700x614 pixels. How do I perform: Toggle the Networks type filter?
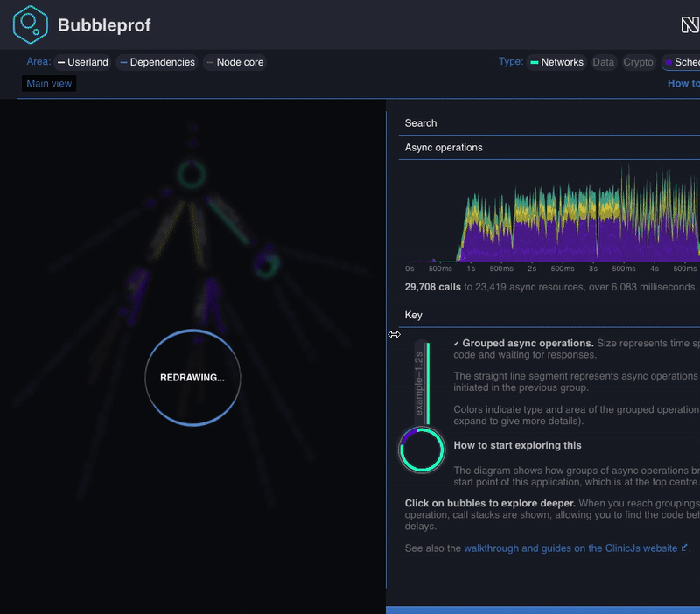[556, 62]
